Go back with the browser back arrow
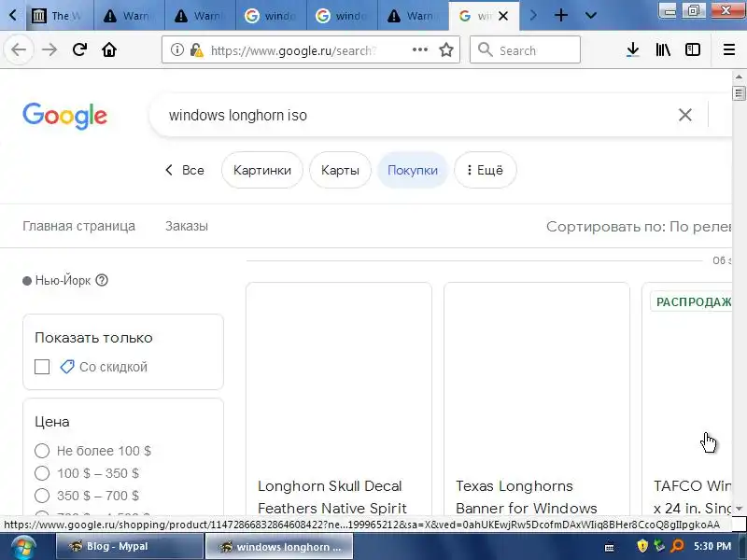The image size is (747, 560). point(19,49)
